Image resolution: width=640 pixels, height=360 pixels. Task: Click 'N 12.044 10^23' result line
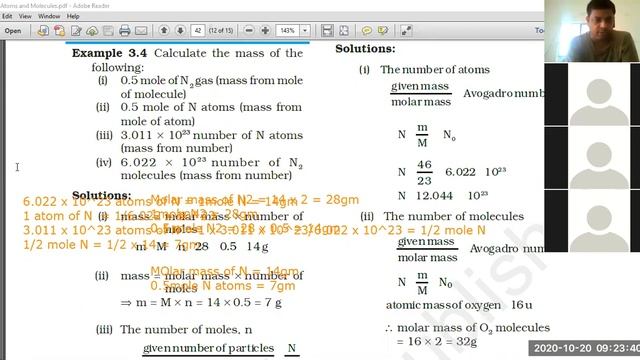443,196
